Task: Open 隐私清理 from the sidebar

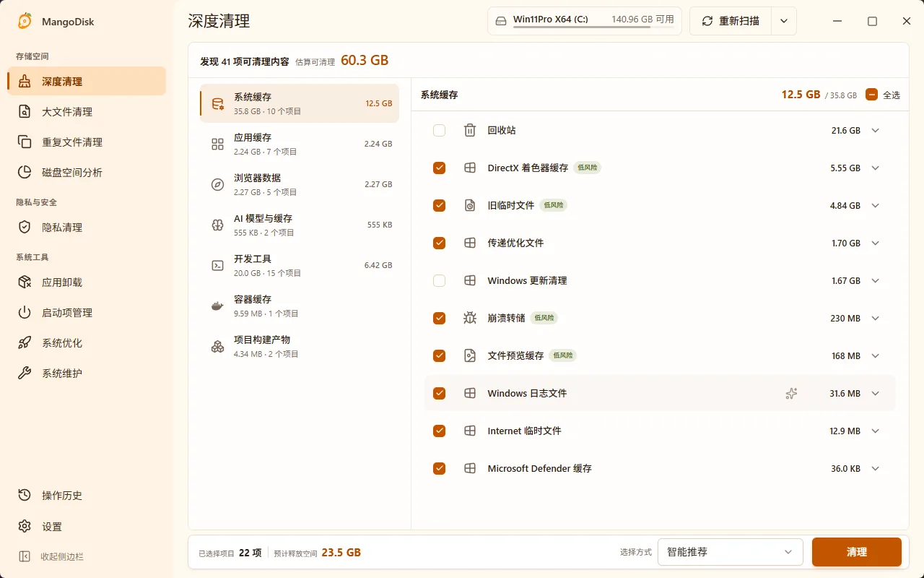Action: (x=87, y=228)
